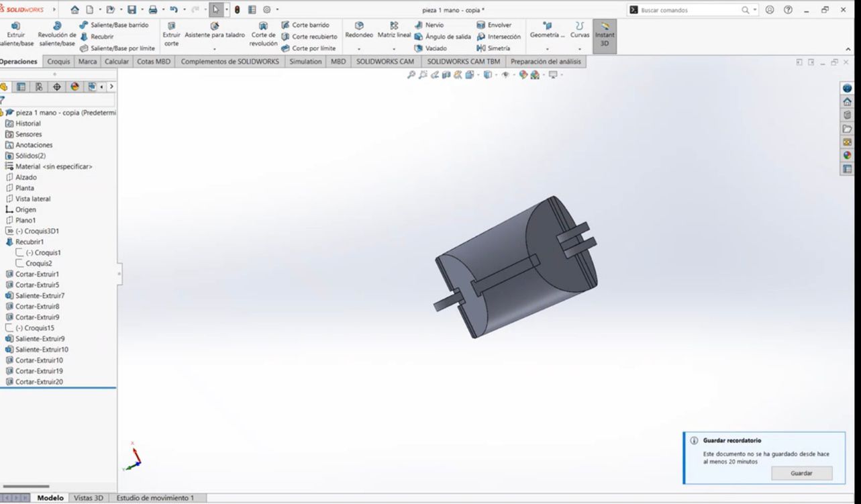Open the ConfigurationManager tab icon
The image size is (861, 504).
39,87
